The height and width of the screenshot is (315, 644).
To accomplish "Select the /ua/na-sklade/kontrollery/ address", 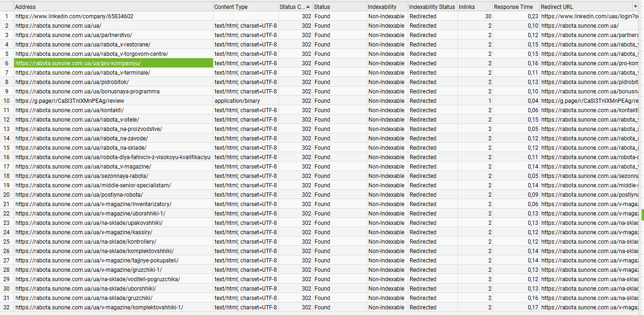I will (x=86, y=242).
